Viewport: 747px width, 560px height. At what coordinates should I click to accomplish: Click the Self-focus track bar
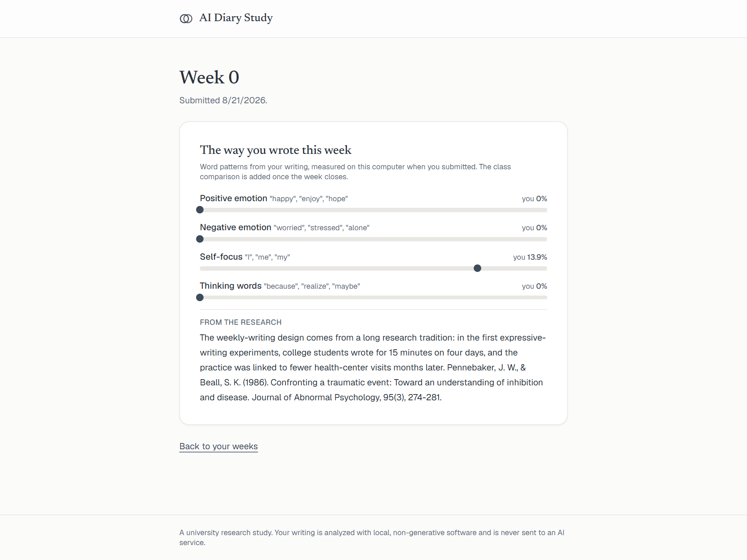[373, 268]
